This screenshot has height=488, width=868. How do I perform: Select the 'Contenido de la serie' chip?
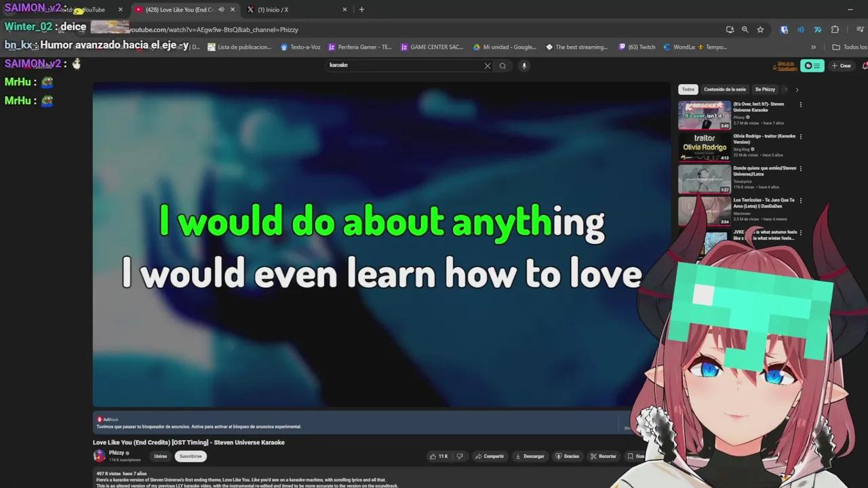pos(724,89)
